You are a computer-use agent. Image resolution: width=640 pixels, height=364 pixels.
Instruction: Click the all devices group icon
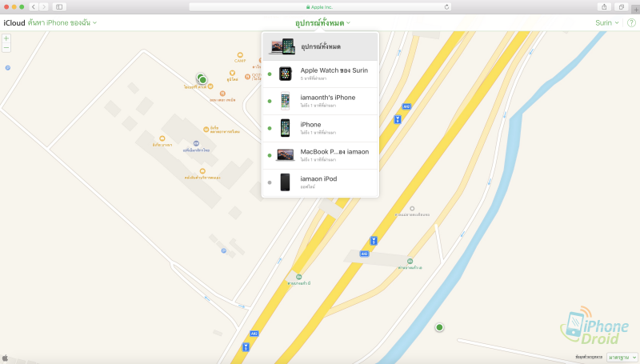(x=282, y=46)
